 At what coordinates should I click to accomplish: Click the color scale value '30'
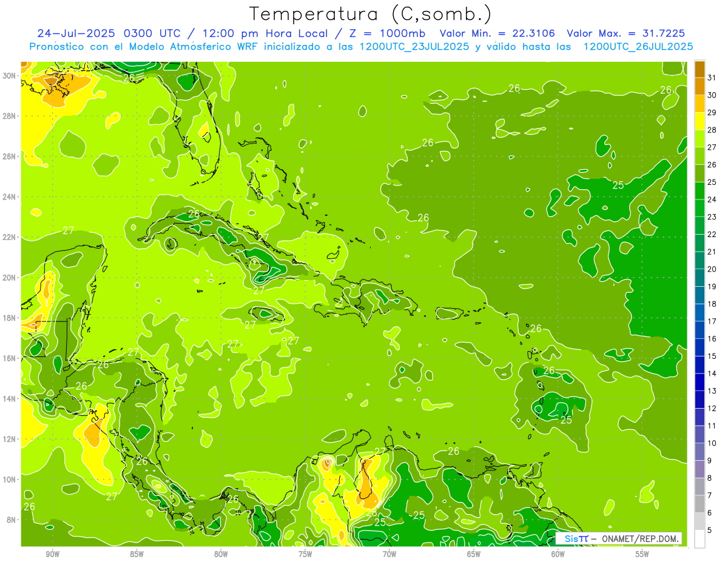[712, 95]
